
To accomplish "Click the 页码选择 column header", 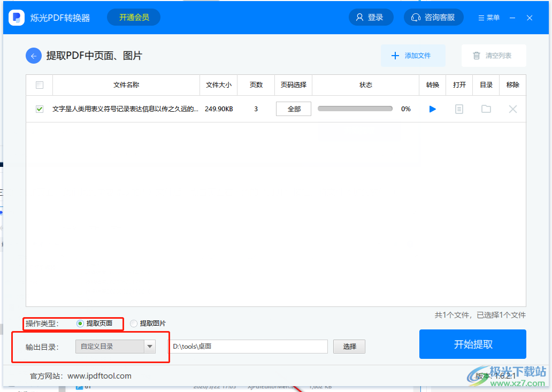I will coord(293,85).
